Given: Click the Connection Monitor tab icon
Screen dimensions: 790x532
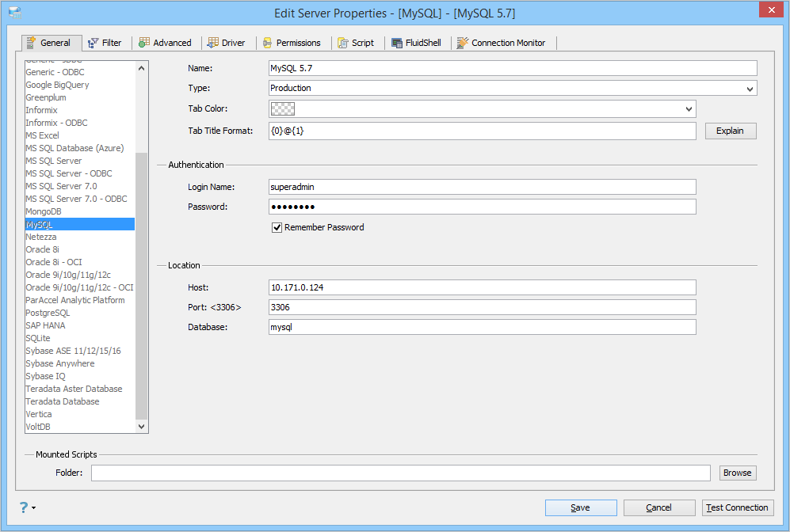Looking at the screenshot, I should tap(462, 43).
